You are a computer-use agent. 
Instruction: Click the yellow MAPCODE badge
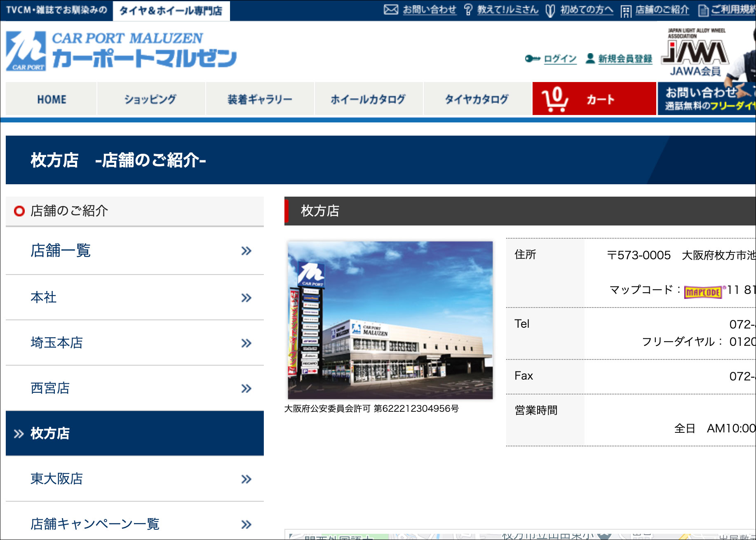tap(703, 292)
